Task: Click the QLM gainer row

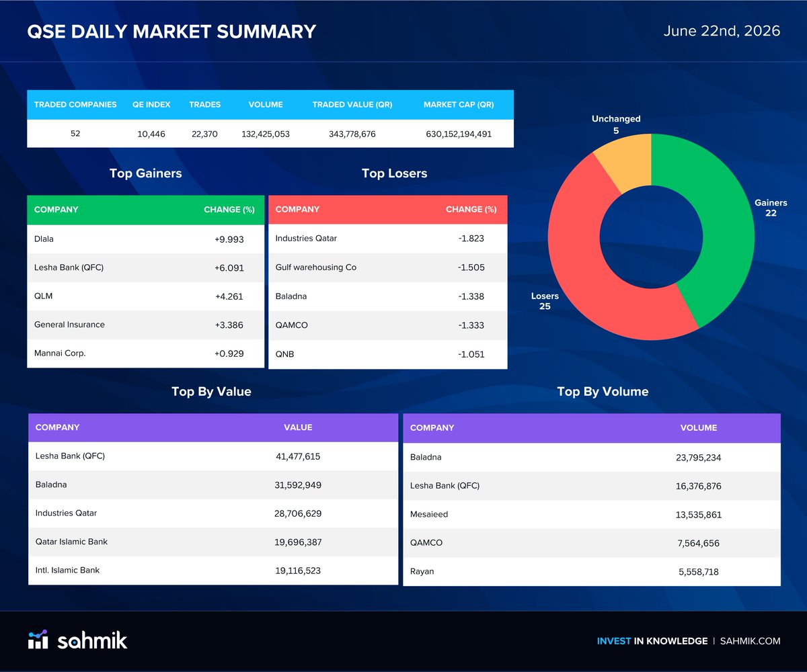Action: [x=146, y=296]
